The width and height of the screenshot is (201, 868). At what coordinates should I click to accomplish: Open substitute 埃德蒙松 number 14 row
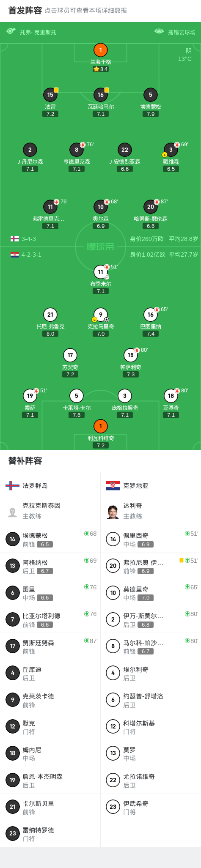pyautogui.click(x=50, y=539)
